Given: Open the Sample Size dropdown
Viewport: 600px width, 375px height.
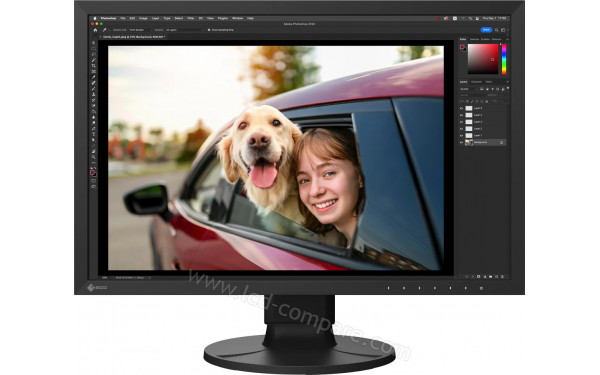Looking at the screenshot, I should (x=140, y=30).
